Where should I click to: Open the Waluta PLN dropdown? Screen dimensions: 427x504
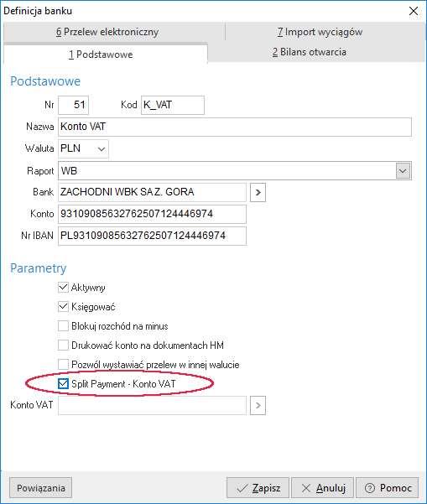(x=83, y=148)
